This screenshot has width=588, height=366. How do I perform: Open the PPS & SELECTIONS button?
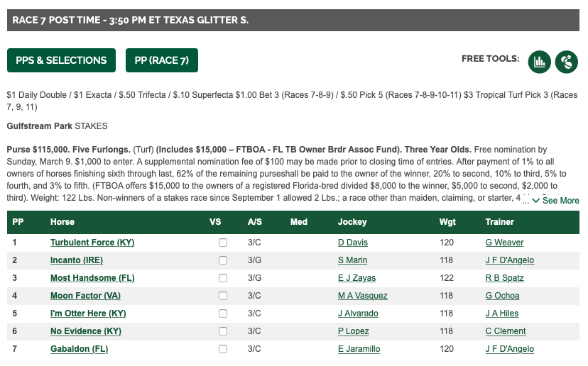point(61,60)
